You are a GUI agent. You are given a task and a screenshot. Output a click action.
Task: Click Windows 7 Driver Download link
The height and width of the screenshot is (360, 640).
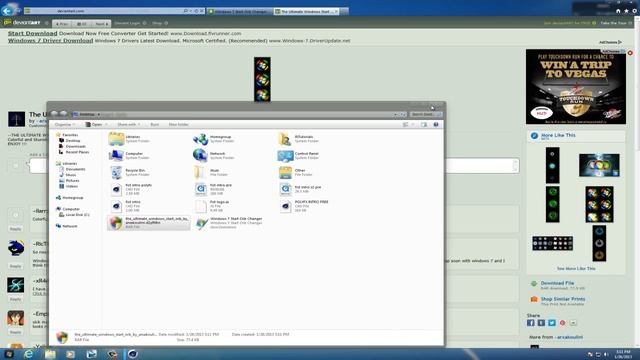tap(51, 41)
